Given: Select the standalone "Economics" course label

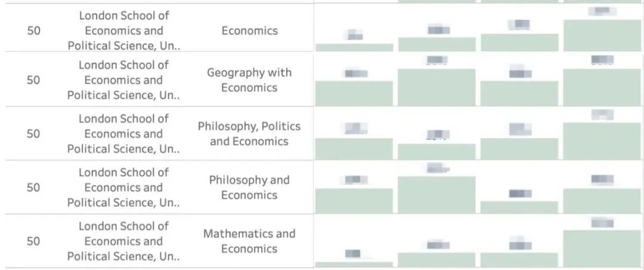Looking at the screenshot, I should 249,30.
